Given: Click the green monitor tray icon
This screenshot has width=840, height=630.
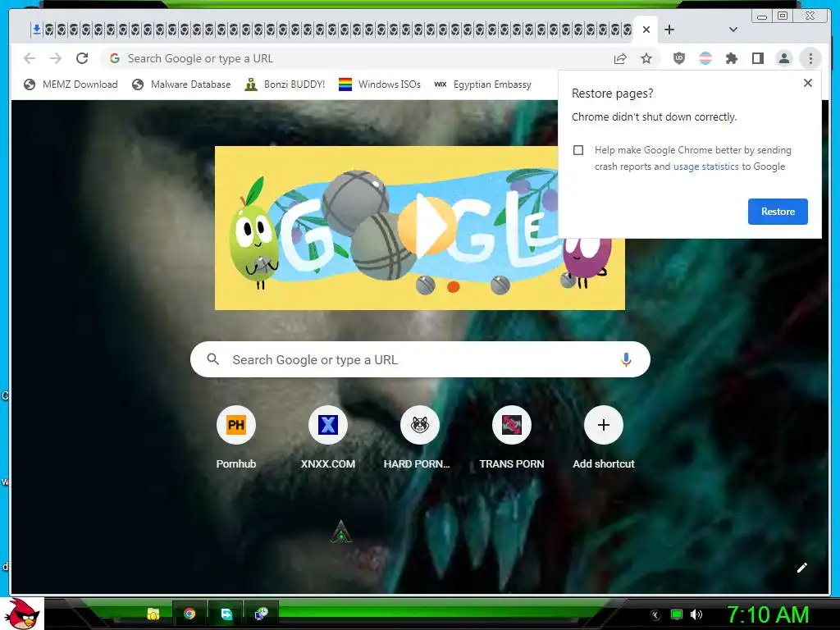Looking at the screenshot, I should [x=677, y=615].
